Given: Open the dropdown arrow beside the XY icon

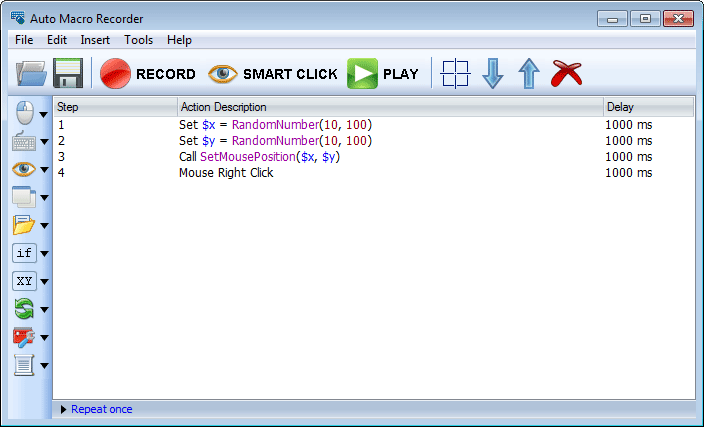Looking at the screenshot, I should pos(44,282).
